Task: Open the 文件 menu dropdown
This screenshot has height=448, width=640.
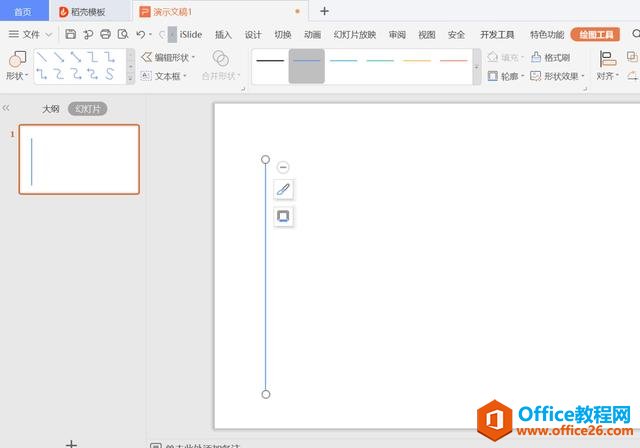Action: [x=30, y=34]
